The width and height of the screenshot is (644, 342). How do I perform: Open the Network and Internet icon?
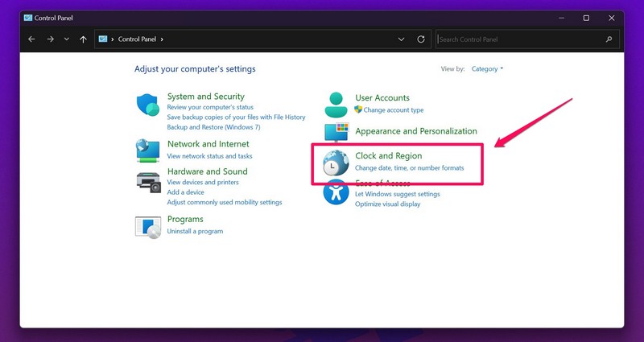pos(148,150)
